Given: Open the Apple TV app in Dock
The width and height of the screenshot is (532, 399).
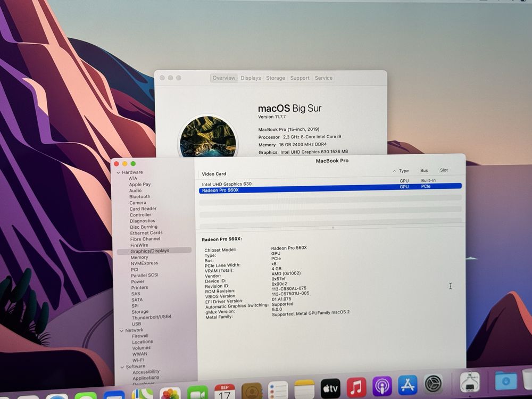Looking at the screenshot, I should pos(330,388).
